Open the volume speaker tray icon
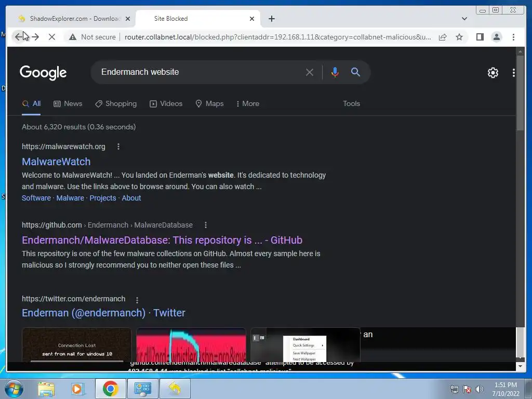 pos(479,389)
